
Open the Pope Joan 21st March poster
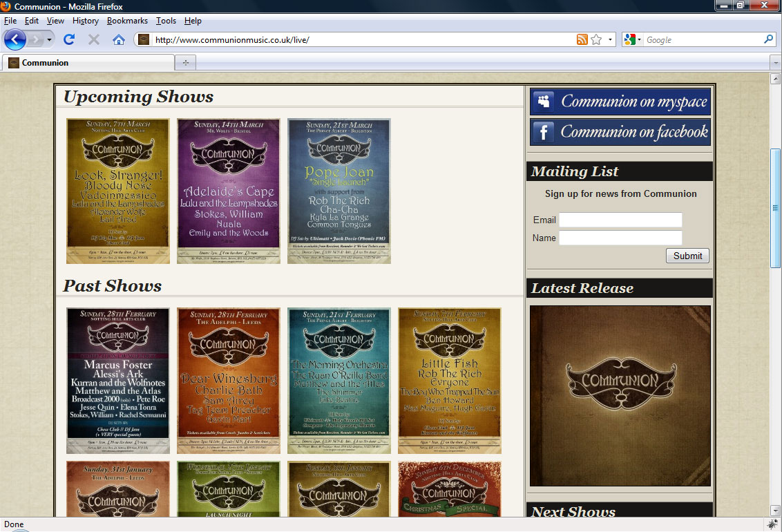[339, 191]
